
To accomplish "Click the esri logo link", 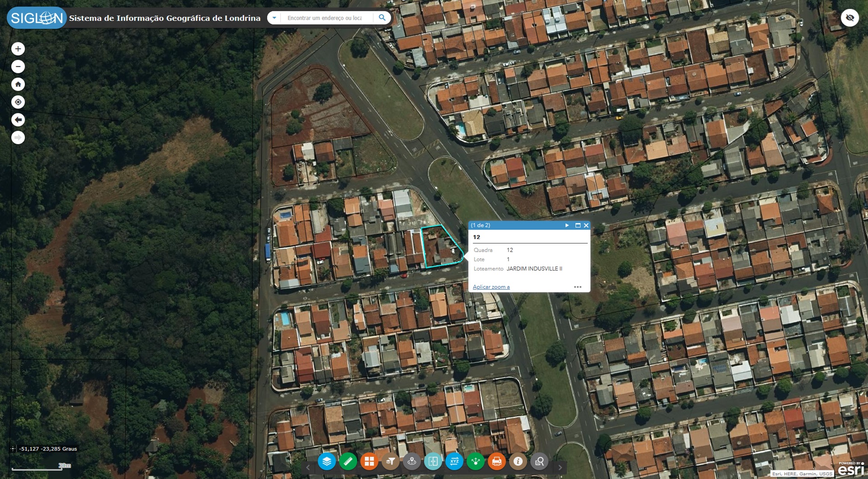I will 851,469.
